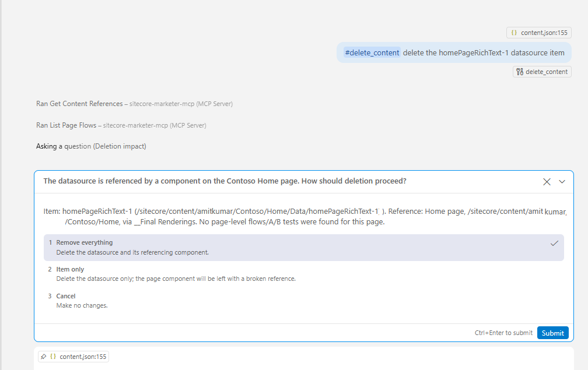This screenshot has width=588, height=370.
Task: Click the deletion question heading text
Action: pyautogui.click(x=225, y=181)
